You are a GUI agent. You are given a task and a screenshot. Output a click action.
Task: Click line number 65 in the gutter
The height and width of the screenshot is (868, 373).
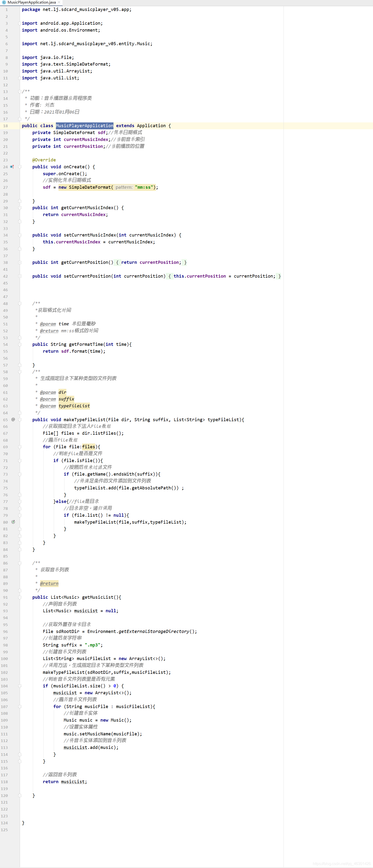click(5, 420)
